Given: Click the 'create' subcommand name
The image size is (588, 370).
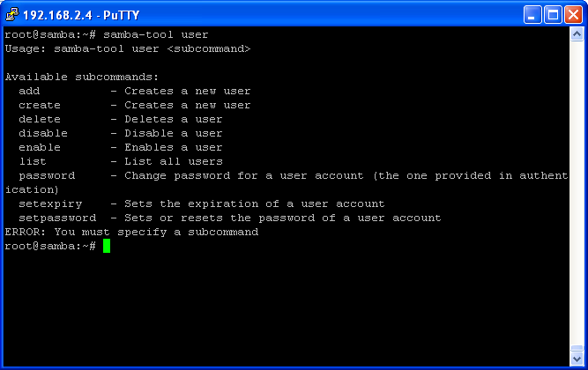Looking at the screenshot, I should tap(40, 105).
